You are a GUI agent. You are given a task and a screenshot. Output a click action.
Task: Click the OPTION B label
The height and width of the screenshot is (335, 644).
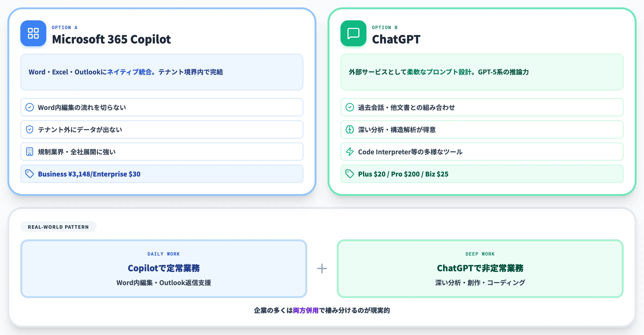384,27
